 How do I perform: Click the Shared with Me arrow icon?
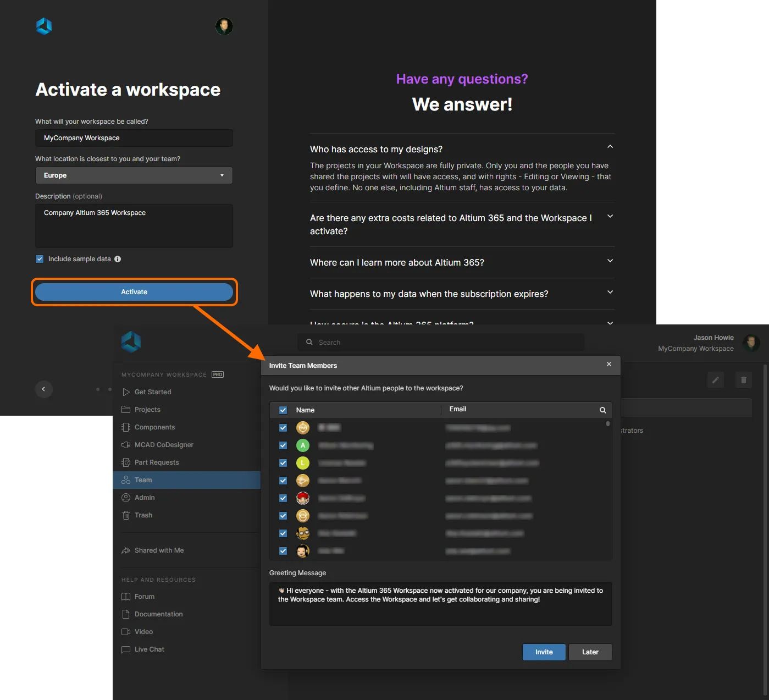126,550
